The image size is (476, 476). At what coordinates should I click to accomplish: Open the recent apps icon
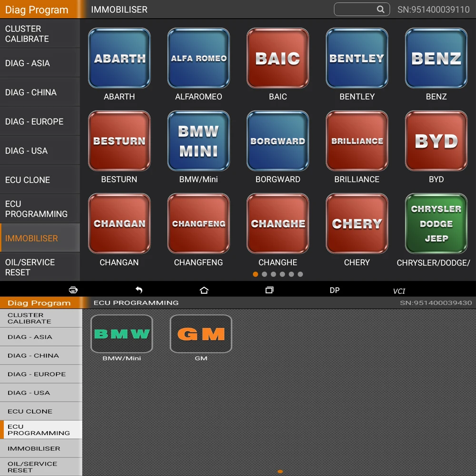[x=269, y=290]
